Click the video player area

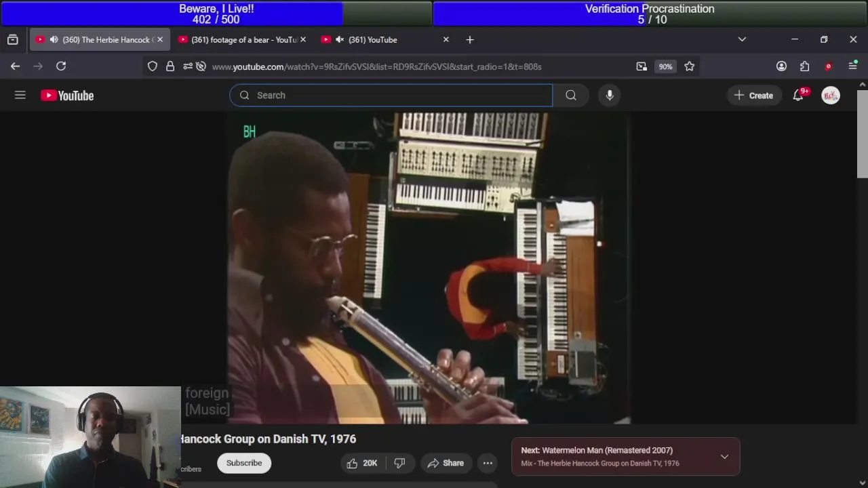(430, 268)
